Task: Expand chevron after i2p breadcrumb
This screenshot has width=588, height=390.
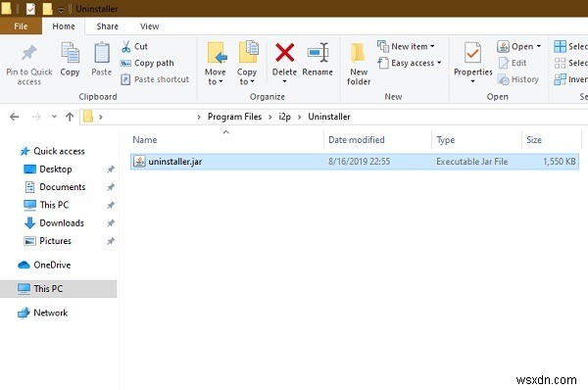Action: pyautogui.click(x=299, y=117)
